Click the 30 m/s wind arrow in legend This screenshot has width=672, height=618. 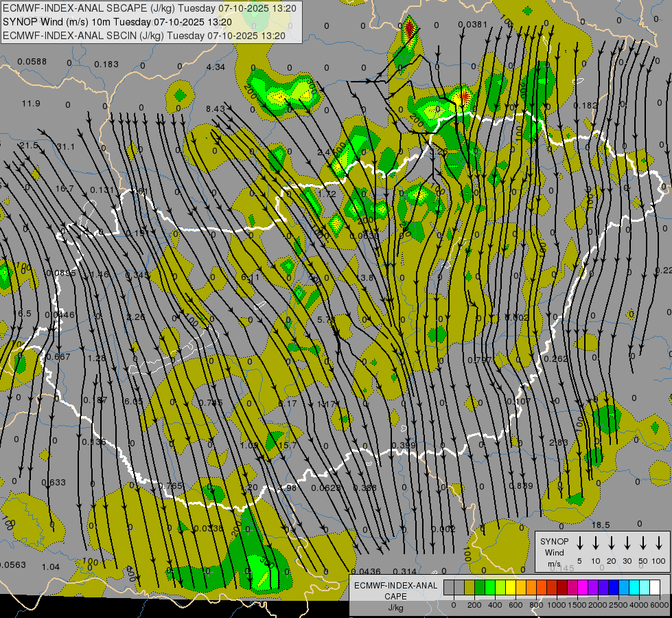[x=627, y=543]
